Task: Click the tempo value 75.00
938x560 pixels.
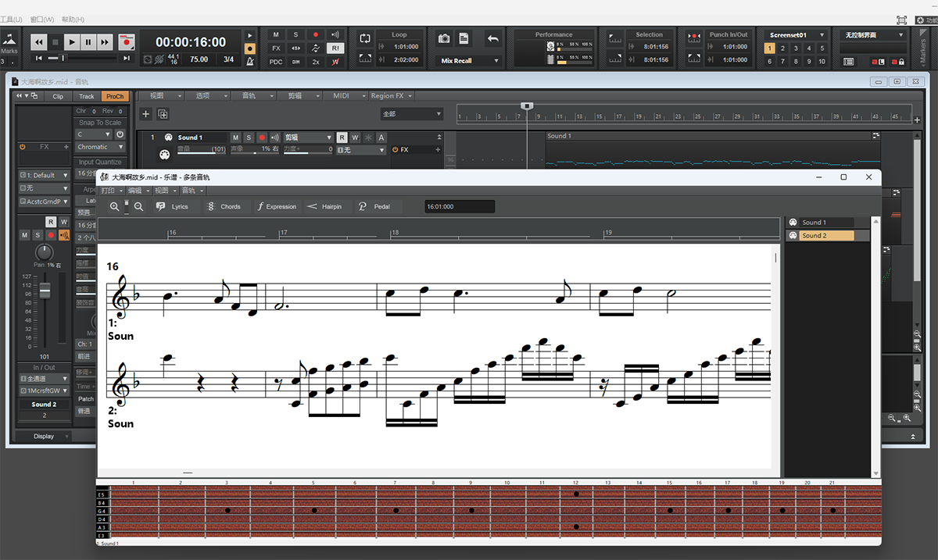Action: (199, 59)
